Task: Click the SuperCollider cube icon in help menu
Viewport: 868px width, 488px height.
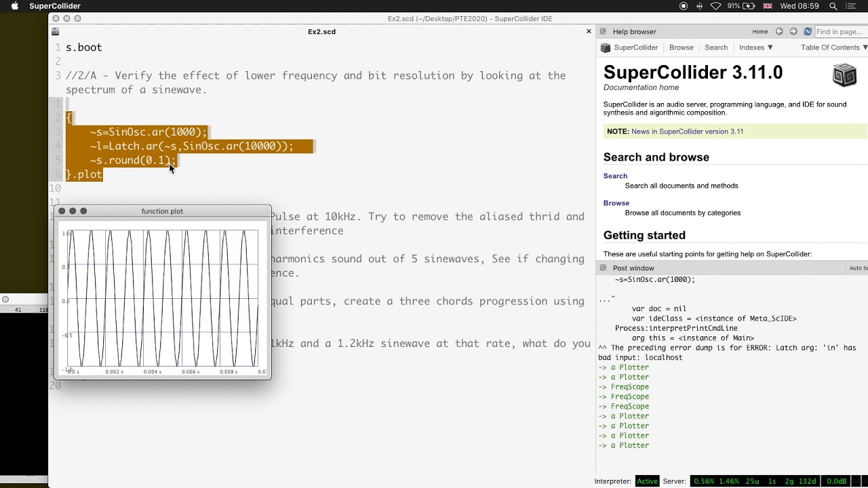Action: point(606,47)
